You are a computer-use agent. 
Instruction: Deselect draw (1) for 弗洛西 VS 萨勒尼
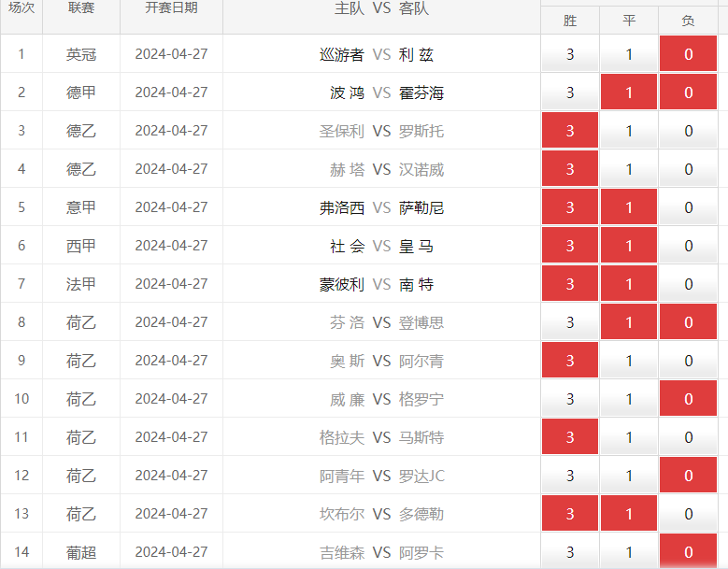pyautogui.click(x=629, y=207)
